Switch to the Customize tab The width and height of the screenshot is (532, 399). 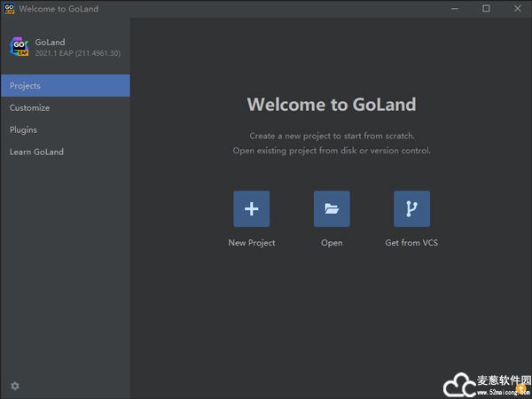(x=66, y=108)
